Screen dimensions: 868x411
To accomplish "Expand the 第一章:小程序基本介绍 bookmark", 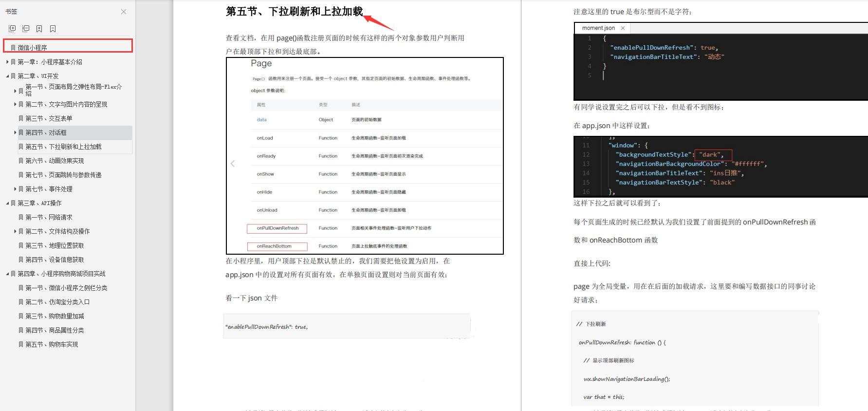I will point(7,62).
